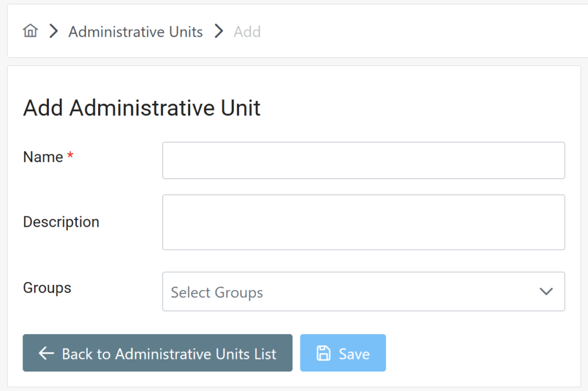Expand the Groups dropdown using its down arrow

546,292
